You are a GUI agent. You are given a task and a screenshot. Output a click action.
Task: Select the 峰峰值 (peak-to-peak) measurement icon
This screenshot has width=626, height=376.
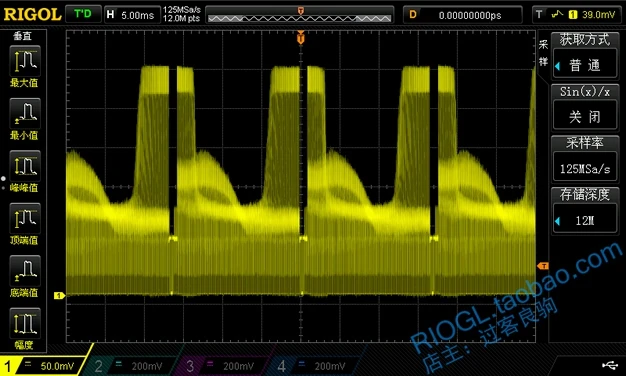point(25,166)
